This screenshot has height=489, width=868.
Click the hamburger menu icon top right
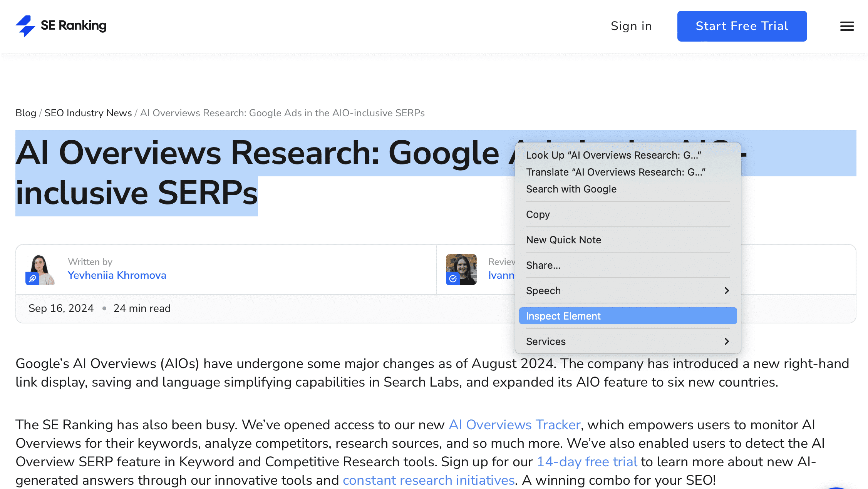click(846, 26)
